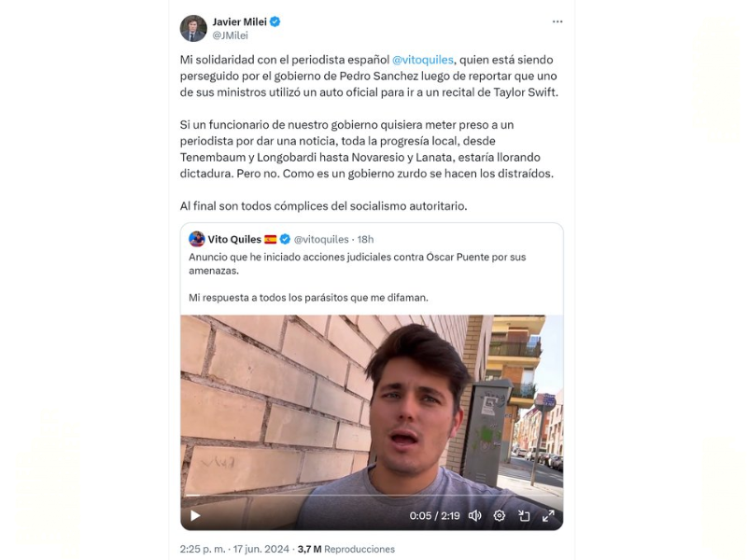Image resolution: width=747 pixels, height=560 pixels.
Task: Click the @JMilei handle
Action: tap(231, 35)
